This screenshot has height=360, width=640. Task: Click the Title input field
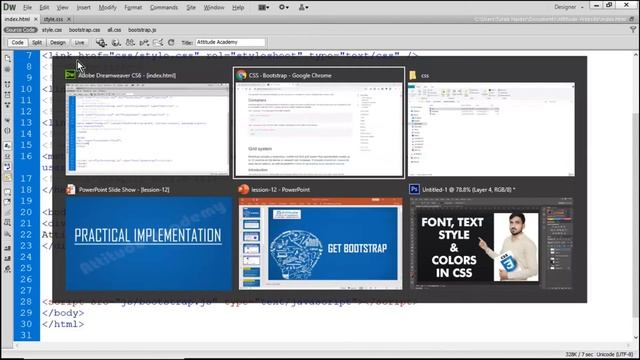(x=230, y=42)
